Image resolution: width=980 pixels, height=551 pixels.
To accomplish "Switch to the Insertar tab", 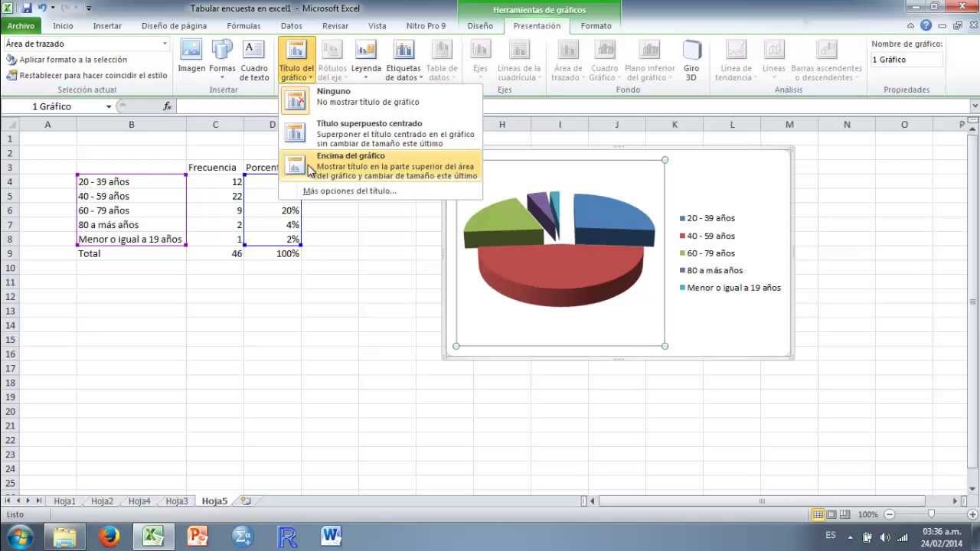I will coord(107,25).
